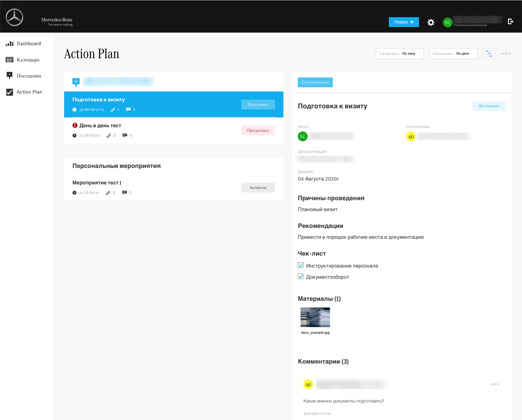Click the attachment paperclip in Подготовка к визиту

point(113,110)
